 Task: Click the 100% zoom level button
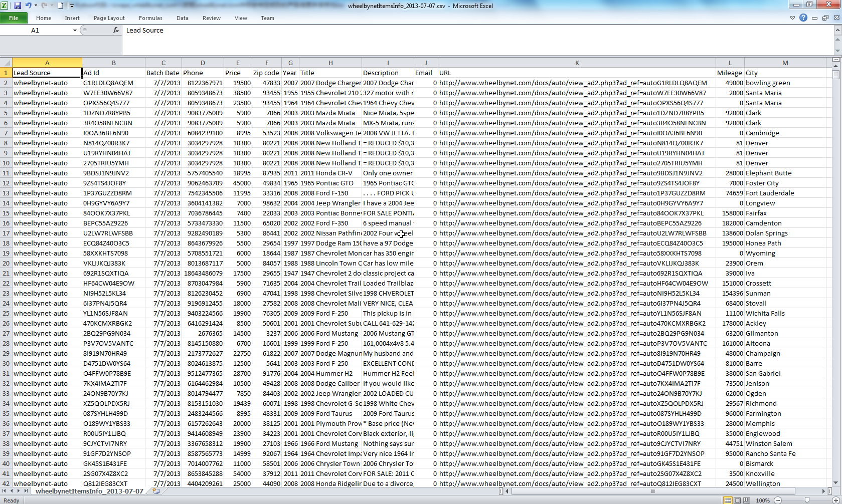click(762, 500)
